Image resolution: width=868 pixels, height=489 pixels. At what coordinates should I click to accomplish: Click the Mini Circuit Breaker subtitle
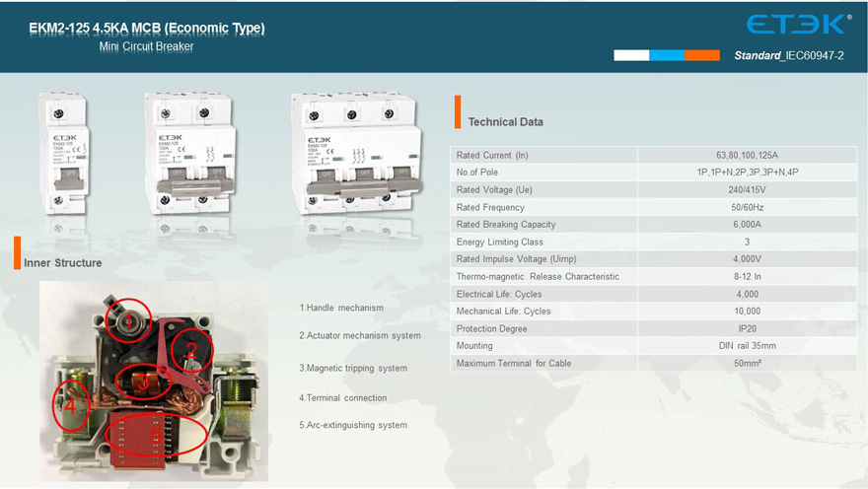tap(146, 46)
